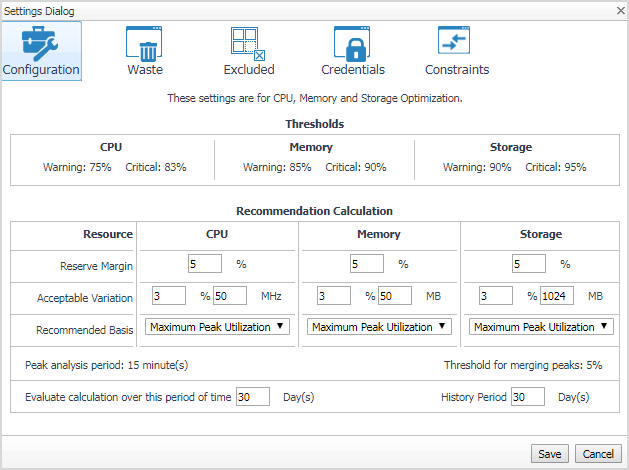Click the Constraints arrows icon
This screenshot has height=470, width=629.
(457, 43)
